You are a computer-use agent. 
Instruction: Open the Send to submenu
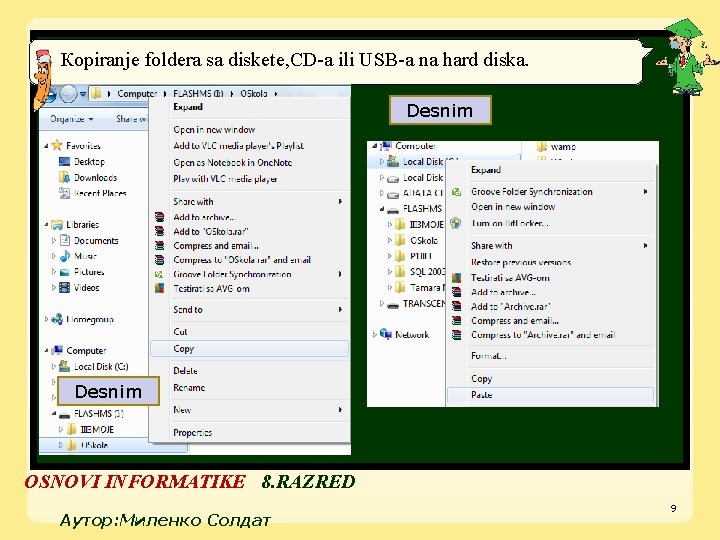[x=249, y=310]
